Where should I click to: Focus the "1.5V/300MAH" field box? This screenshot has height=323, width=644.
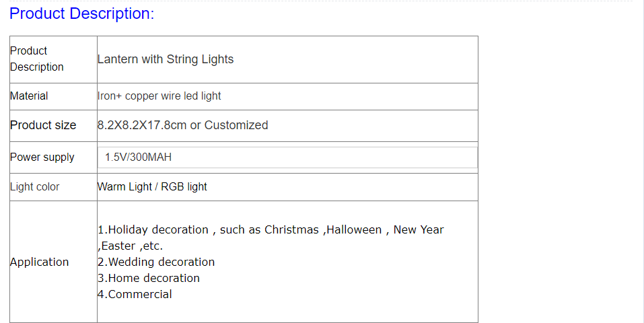287,157
